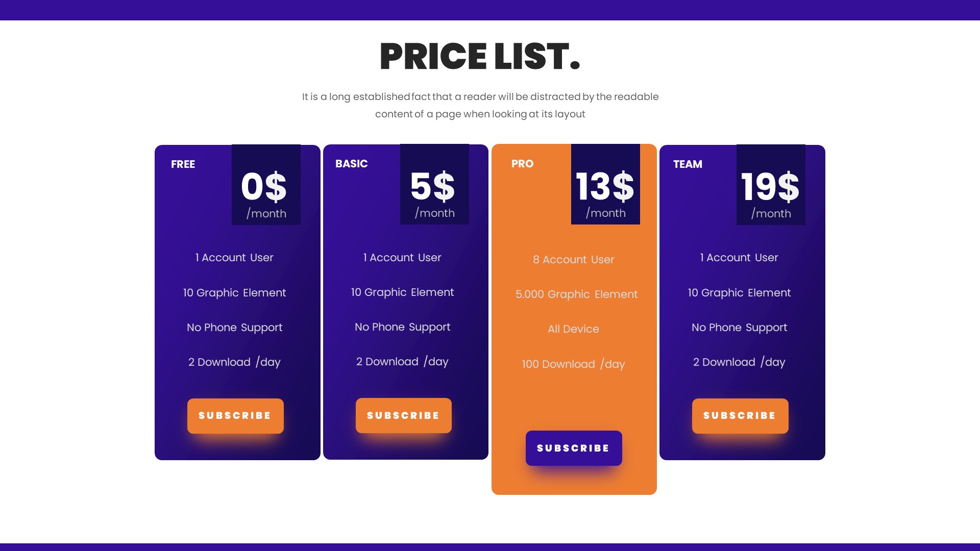Click the 5$ price badge
This screenshot has width=980, height=551.
pos(434,190)
